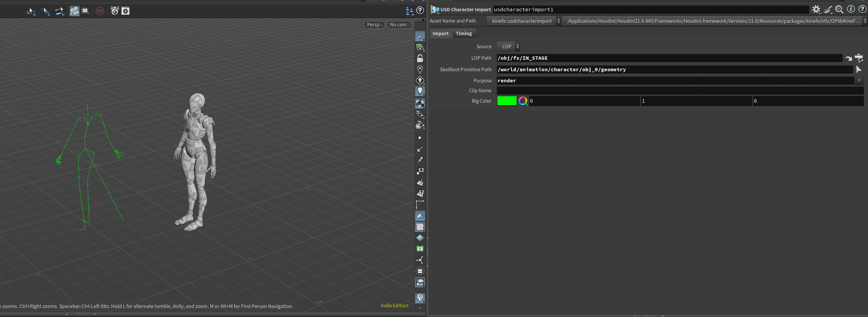
Task: Click the jump to operator arrow beside LOP Path
Action: (848, 58)
